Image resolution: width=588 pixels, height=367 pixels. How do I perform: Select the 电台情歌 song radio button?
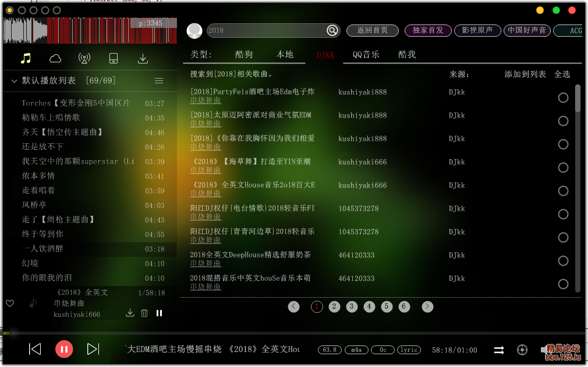click(x=563, y=214)
